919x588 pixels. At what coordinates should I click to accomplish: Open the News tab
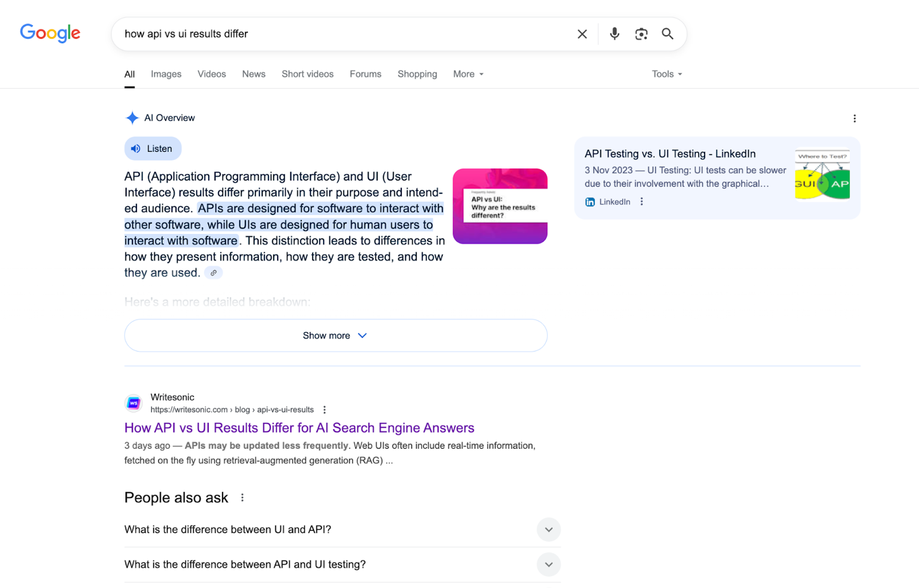point(254,74)
